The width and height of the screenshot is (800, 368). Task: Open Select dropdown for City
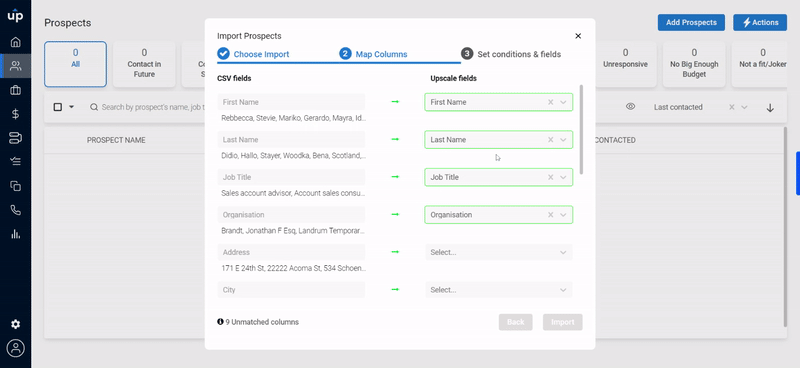coord(498,290)
